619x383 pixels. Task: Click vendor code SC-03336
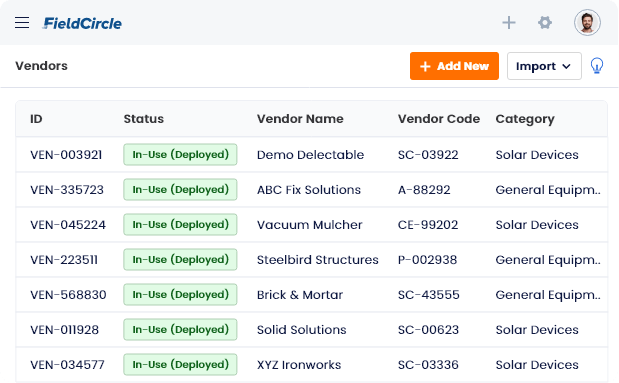428,365
